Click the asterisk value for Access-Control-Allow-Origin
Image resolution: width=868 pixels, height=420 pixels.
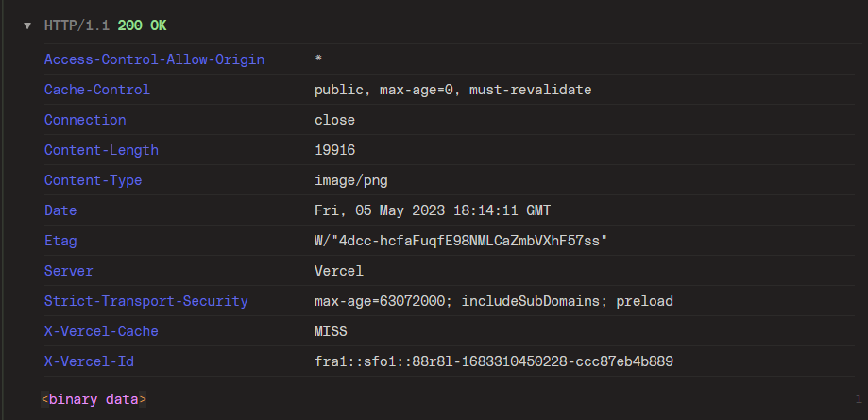(x=318, y=59)
